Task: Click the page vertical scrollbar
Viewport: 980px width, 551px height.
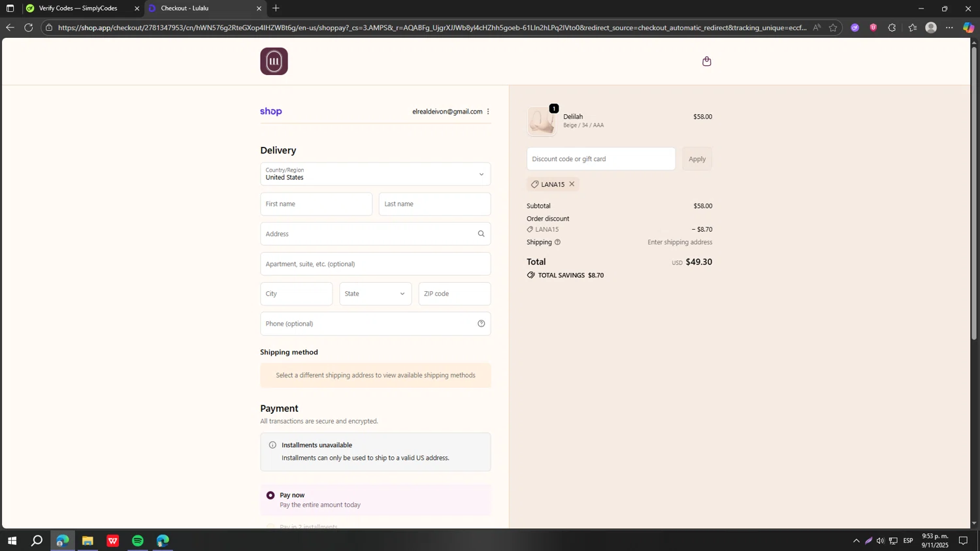Action: (x=974, y=193)
